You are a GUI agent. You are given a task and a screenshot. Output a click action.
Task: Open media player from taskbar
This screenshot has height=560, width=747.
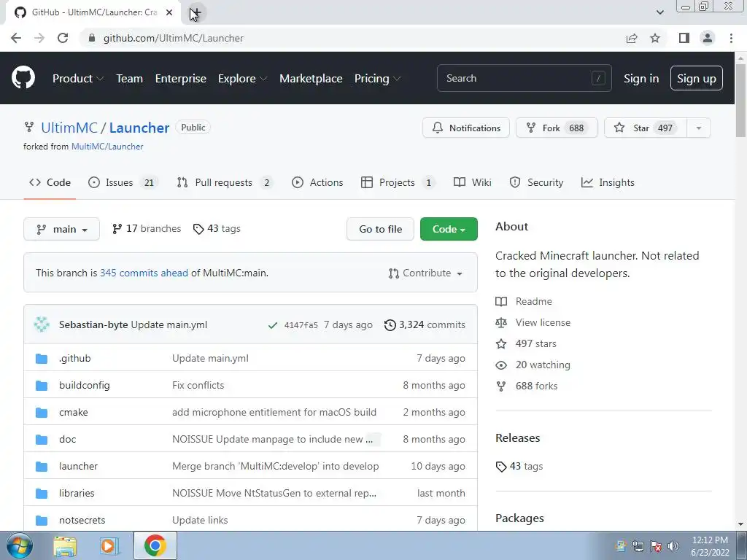pyautogui.click(x=109, y=545)
